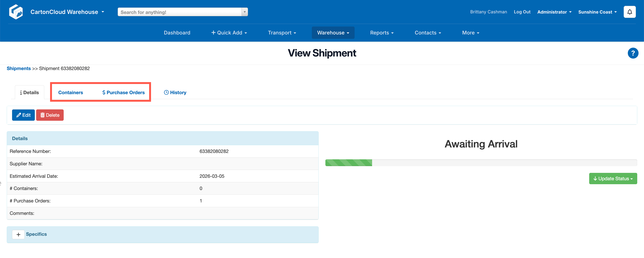Click the CartonCloud cube logo
644x258 pixels.
pyautogui.click(x=16, y=12)
